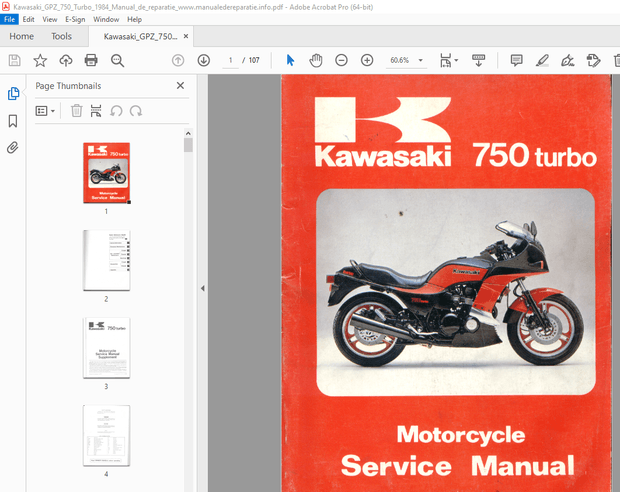
Task: Rotate page clockwise icon
Action: [136, 111]
